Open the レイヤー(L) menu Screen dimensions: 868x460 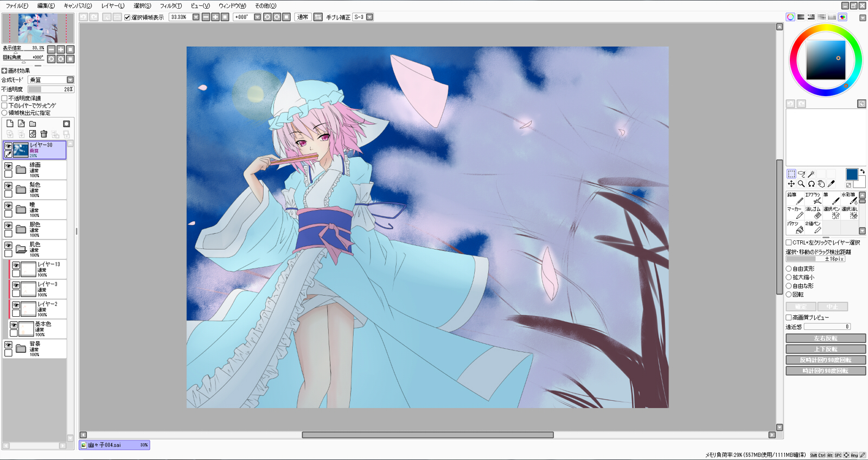tap(113, 5)
